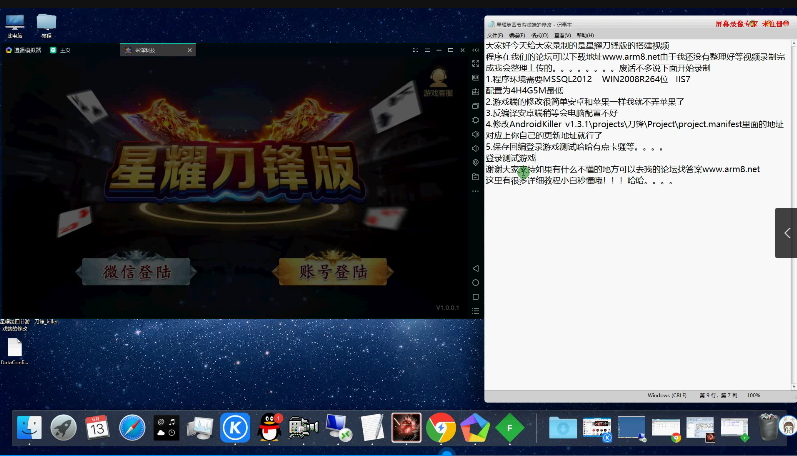Screen dimensions: 797x456
Task: Switch to the emulator's second green-icon tab
Action: pos(60,50)
